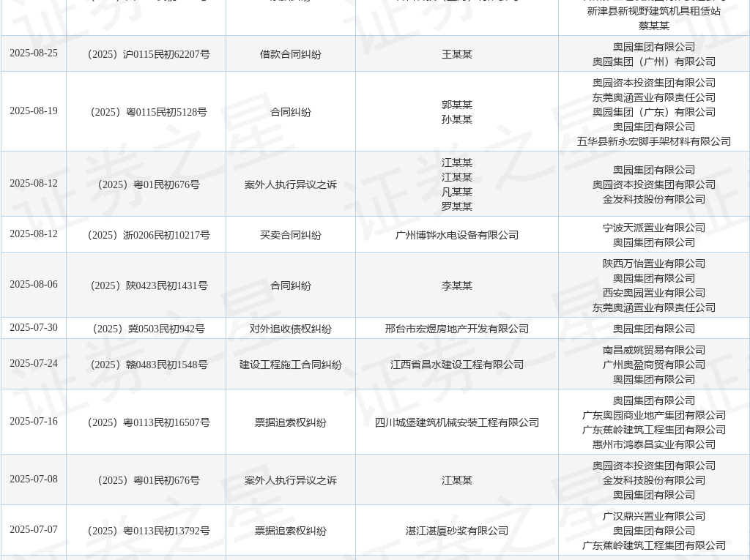750x560 pixels.
Task: Select date 2025-07-08
Action: [x=34, y=479]
